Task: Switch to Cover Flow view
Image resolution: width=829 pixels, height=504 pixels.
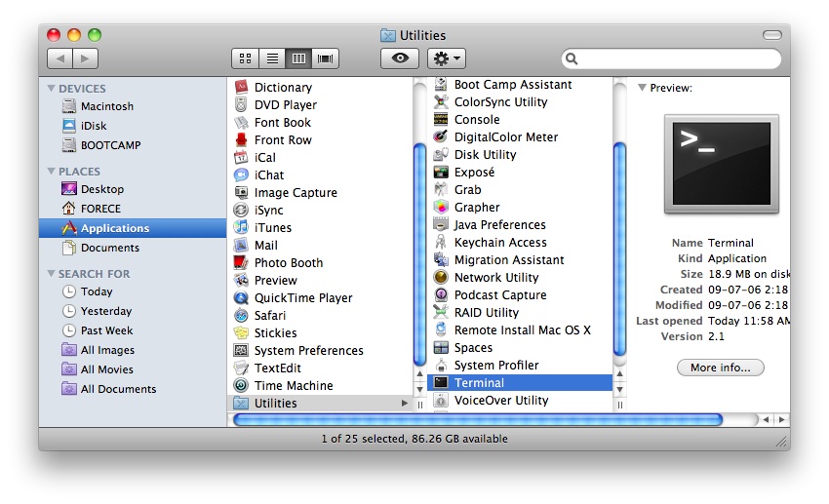Action: coord(325,58)
